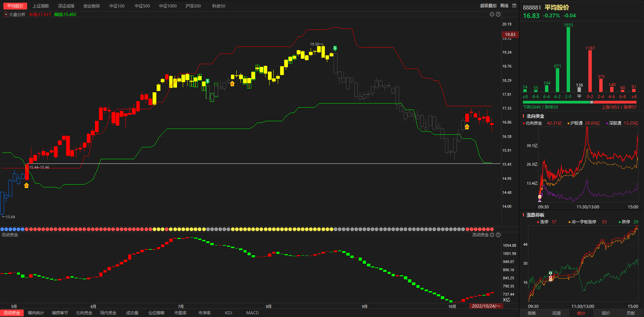This screenshot has height=317, width=644.
Task: Click 牛线:17.417 indicator value
Action: click(40, 15)
